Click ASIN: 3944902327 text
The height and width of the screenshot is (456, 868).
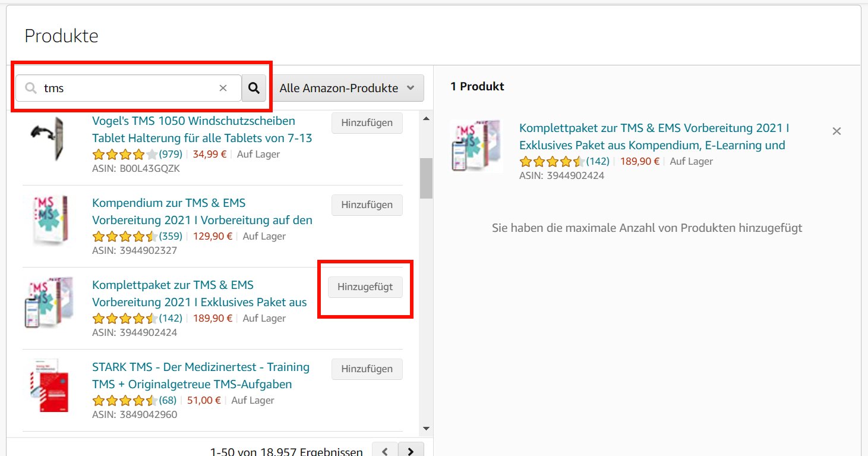click(134, 251)
